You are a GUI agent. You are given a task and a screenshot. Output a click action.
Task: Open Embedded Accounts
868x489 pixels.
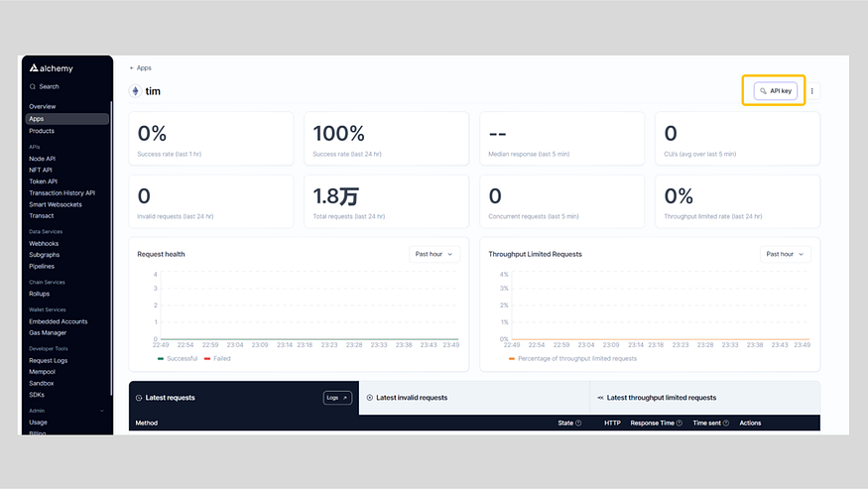[x=59, y=321]
